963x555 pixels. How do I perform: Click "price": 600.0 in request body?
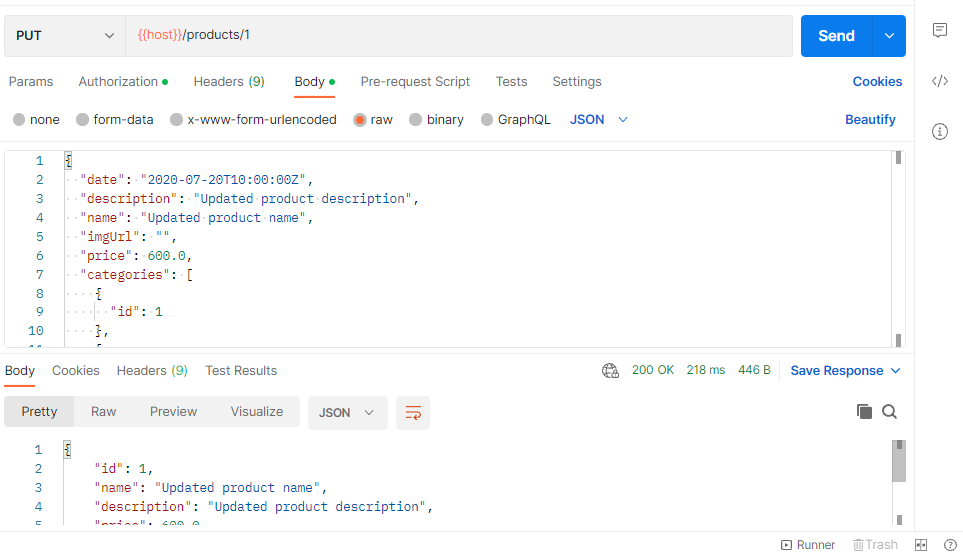click(x=136, y=255)
